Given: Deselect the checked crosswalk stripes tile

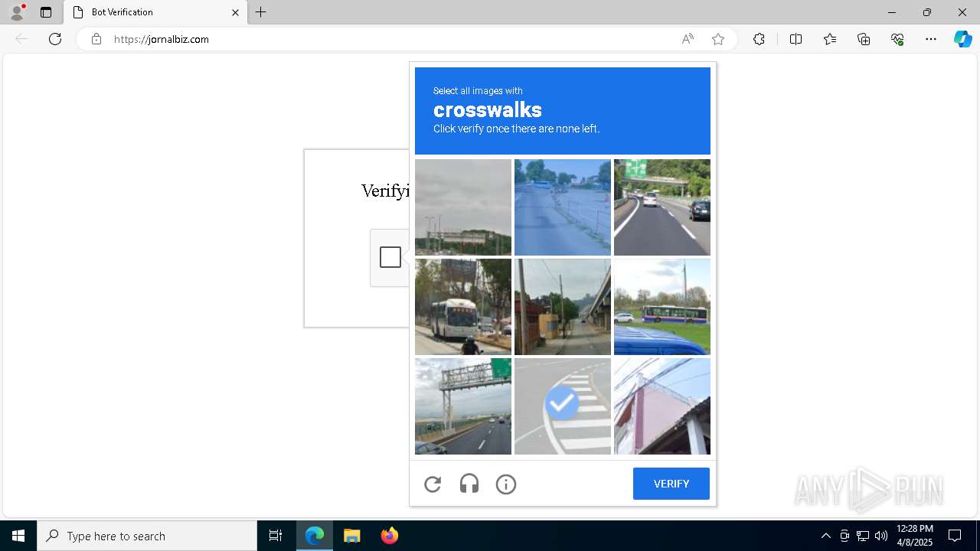Looking at the screenshot, I should 563,406.
